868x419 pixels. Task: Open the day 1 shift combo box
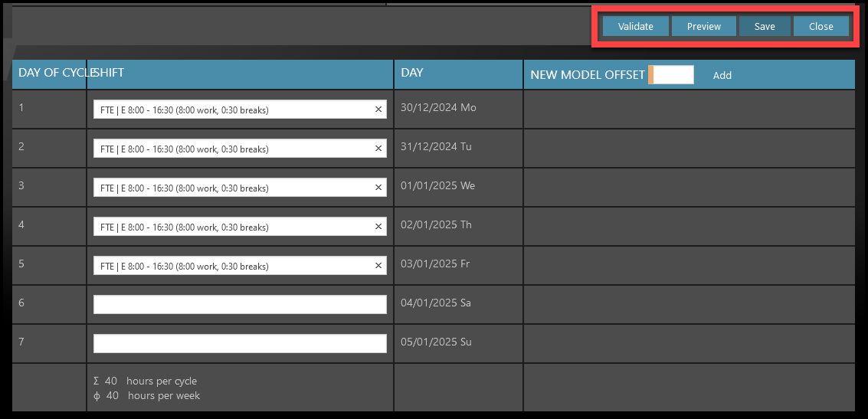coord(230,110)
